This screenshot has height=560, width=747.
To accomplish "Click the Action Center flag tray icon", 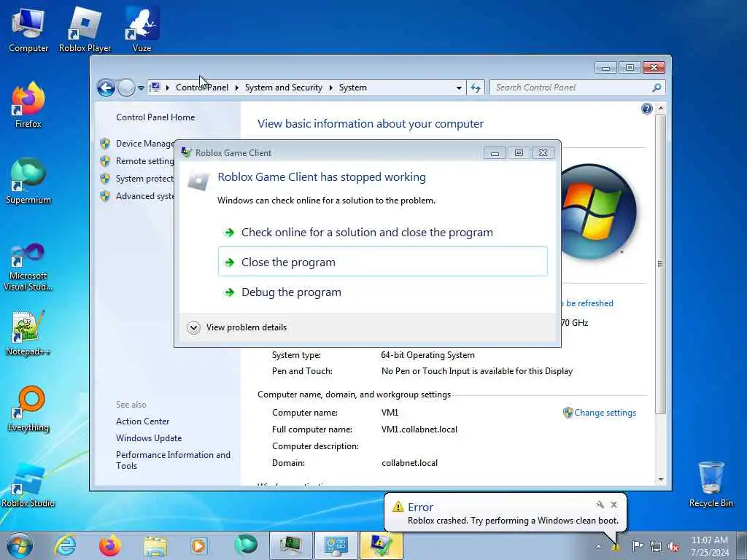I will 638,545.
